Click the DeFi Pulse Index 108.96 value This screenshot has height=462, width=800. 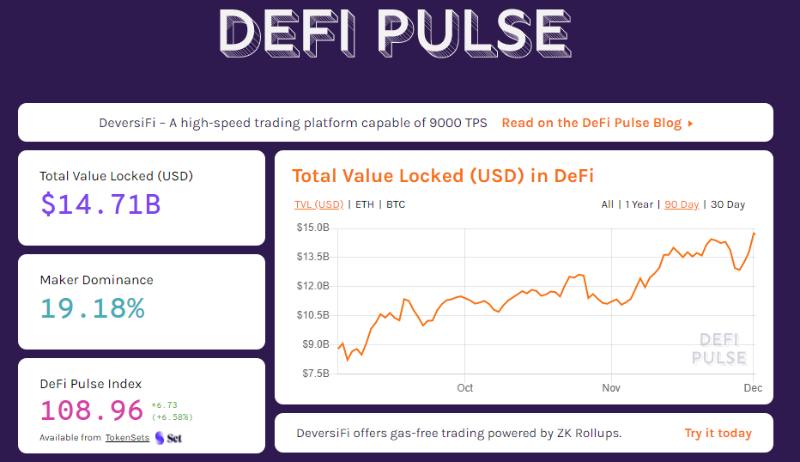pos(90,410)
